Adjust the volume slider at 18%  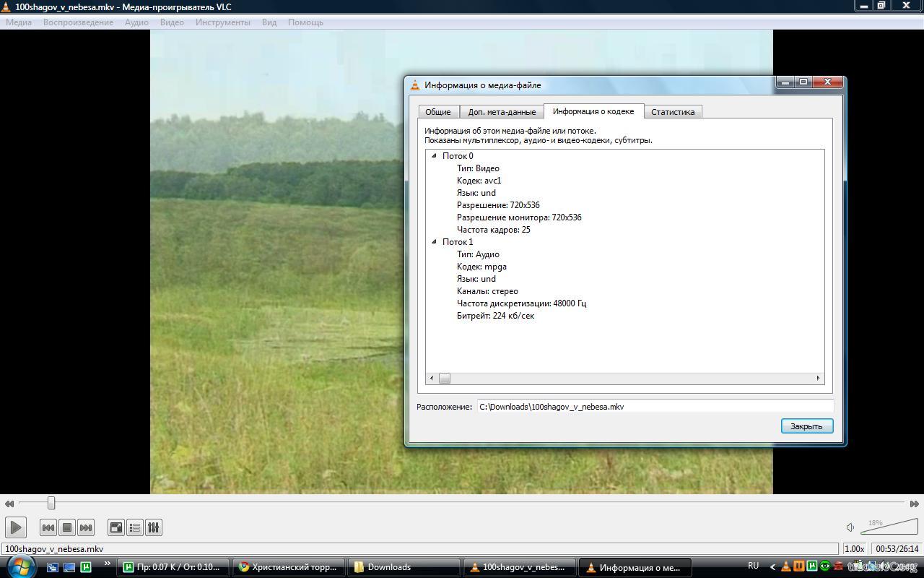[x=889, y=527]
